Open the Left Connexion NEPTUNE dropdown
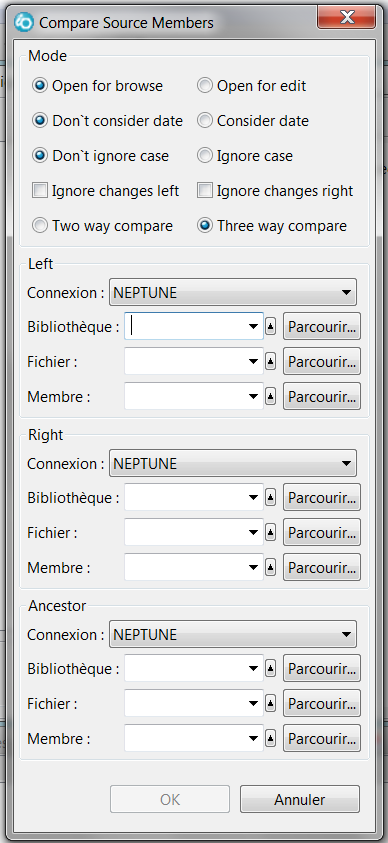Viewport: 388px width, 843px height. pyautogui.click(x=233, y=292)
